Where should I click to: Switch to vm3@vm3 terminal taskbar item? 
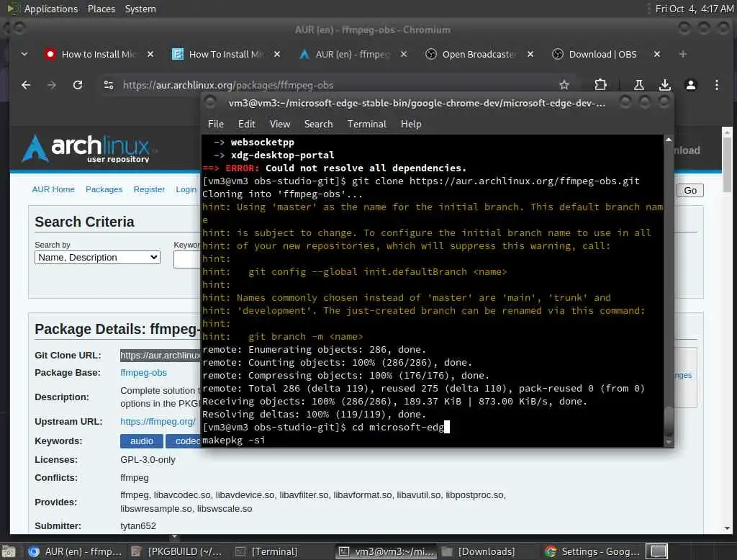click(x=386, y=551)
